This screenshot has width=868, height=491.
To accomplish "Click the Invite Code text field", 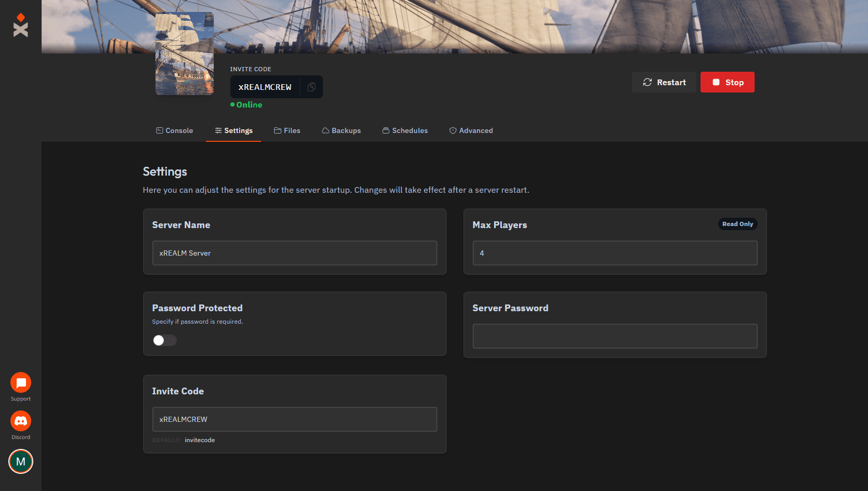I will (x=294, y=419).
